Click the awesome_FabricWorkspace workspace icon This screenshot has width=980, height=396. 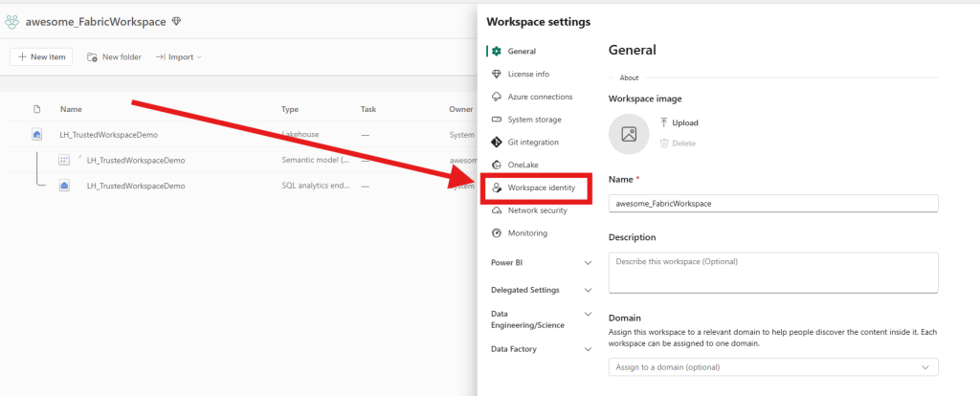(x=11, y=22)
